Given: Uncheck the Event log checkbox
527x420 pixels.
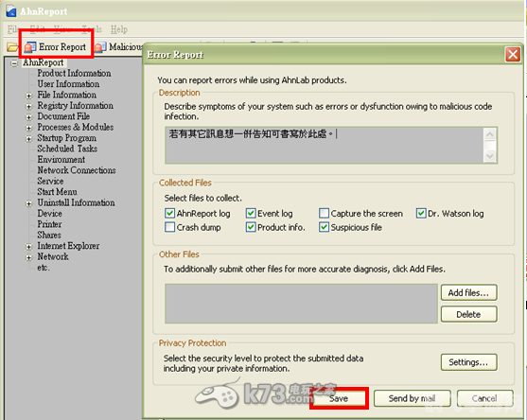Looking at the screenshot, I should click(x=251, y=214).
